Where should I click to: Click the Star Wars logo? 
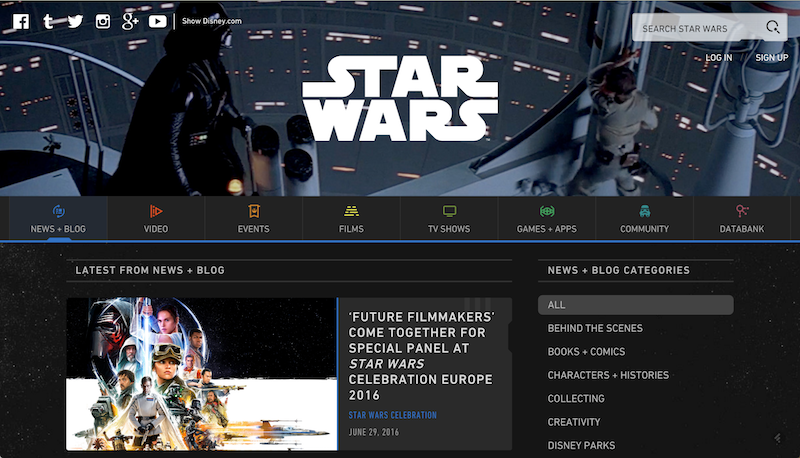400,98
